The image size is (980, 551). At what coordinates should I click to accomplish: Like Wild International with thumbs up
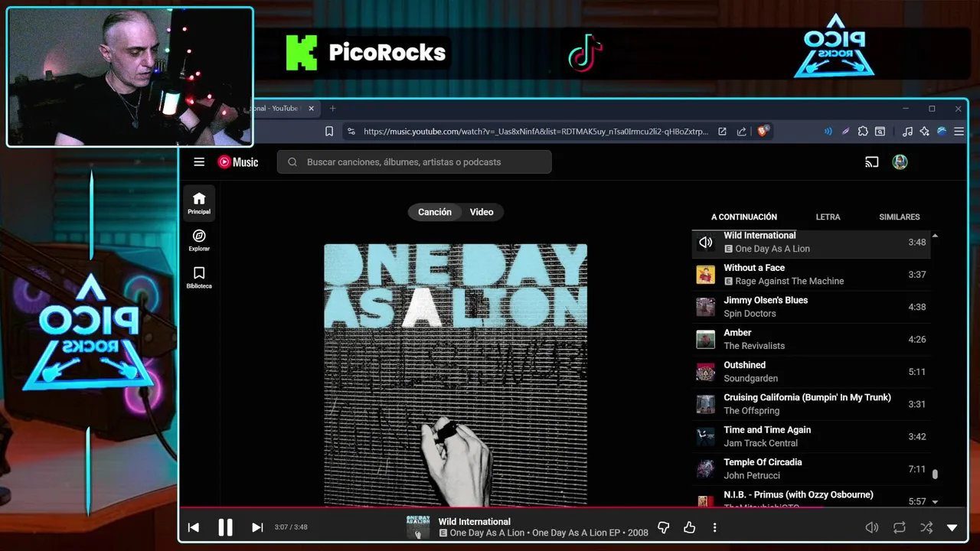coord(689,527)
